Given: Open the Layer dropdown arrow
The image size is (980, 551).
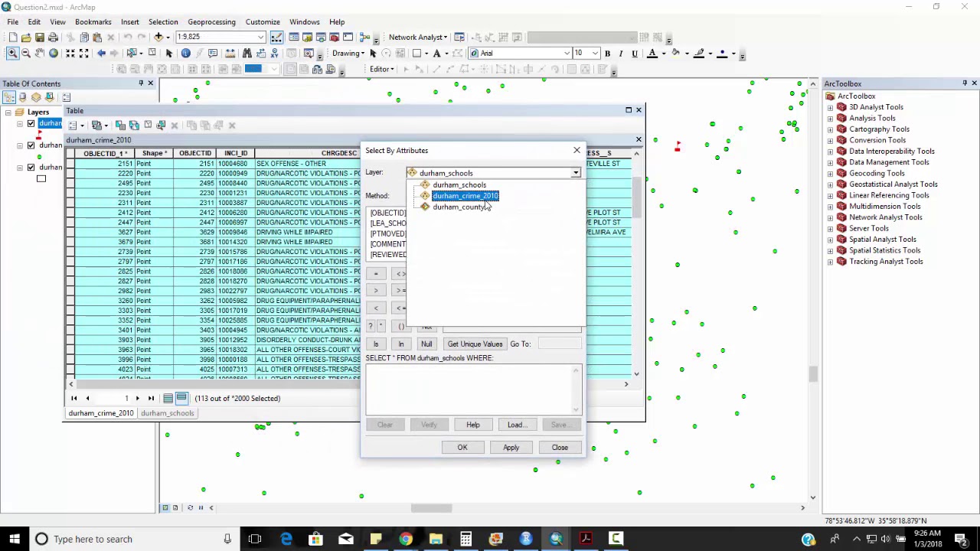Looking at the screenshot, I should pyautogui.click(x=575, y=173).
